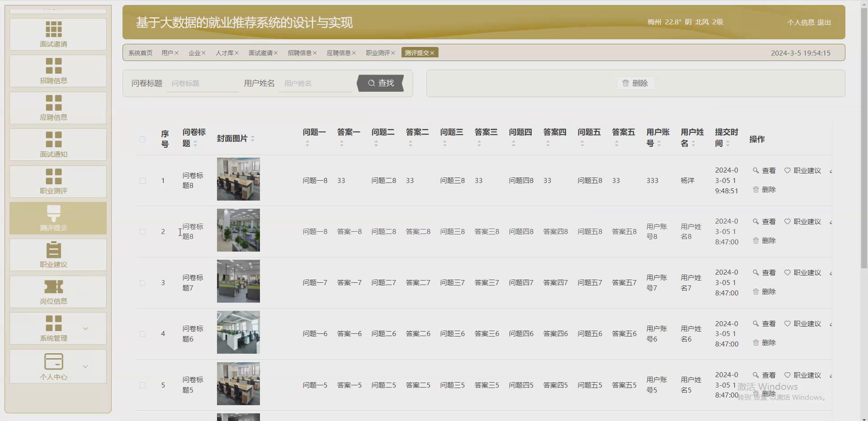
Task: Sort by 封面图片 column arrows
Action: click(x=253, y=139)
